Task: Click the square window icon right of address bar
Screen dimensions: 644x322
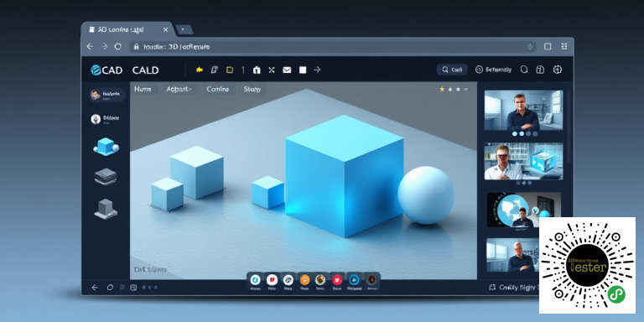Action: 548,46
